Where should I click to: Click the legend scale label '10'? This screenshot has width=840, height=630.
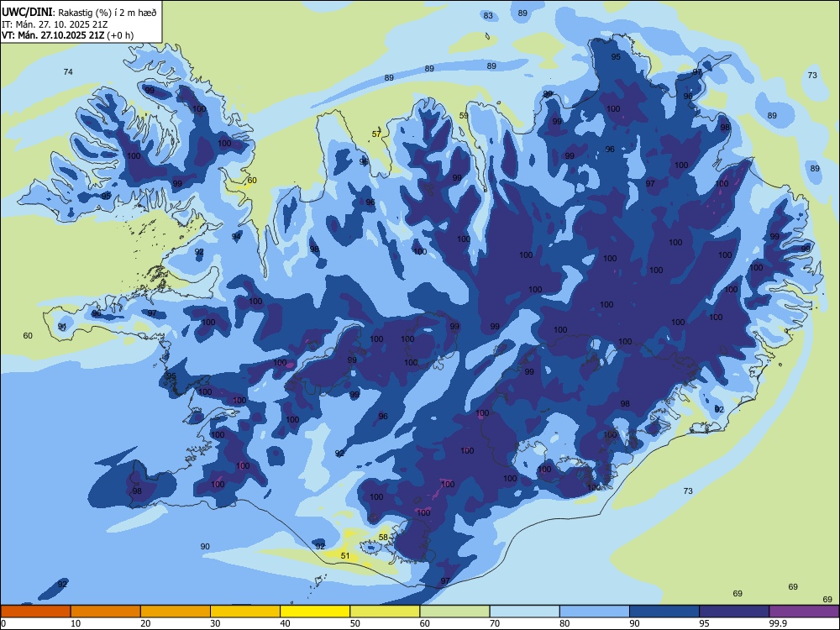tap(76, 623)
